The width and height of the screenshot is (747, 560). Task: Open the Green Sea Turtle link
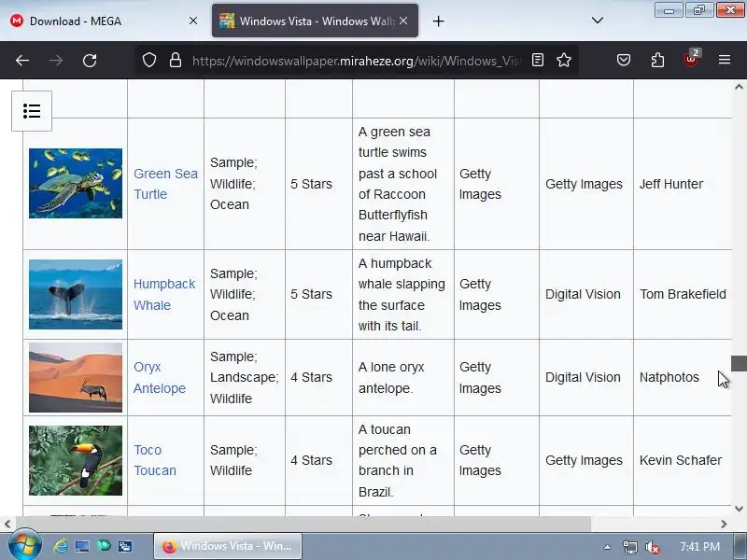pyautogui.click(x=165, y=184)
